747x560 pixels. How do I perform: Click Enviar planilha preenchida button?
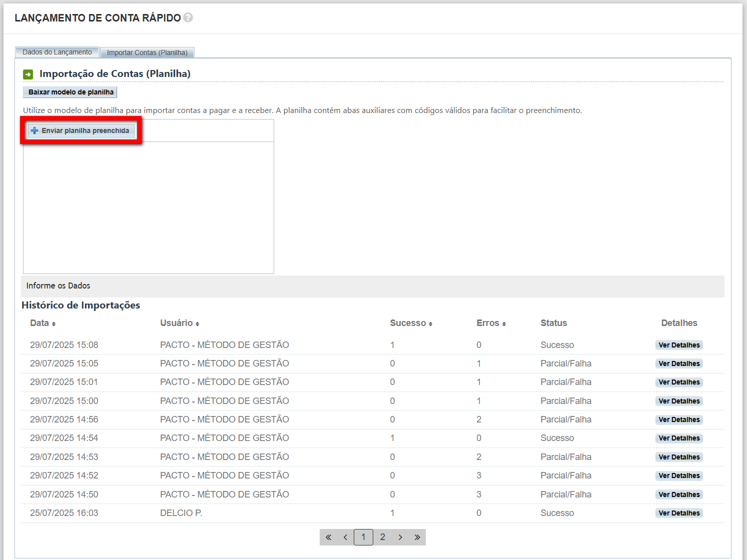click(x=81, y=130)
